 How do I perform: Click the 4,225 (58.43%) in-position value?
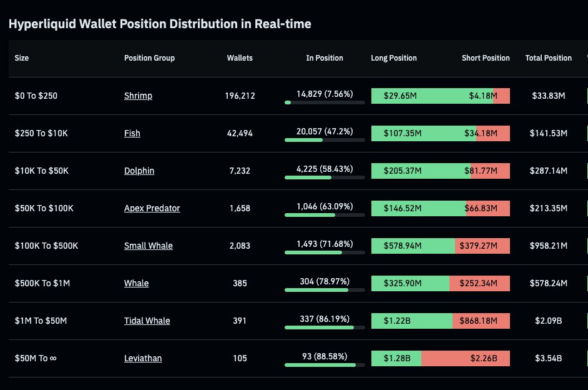(x=325, y=169)
